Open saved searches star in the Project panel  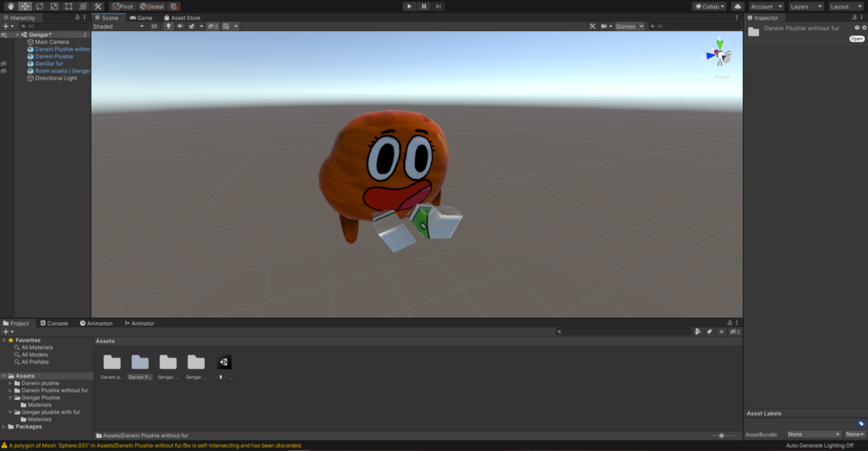coord(721,331)
